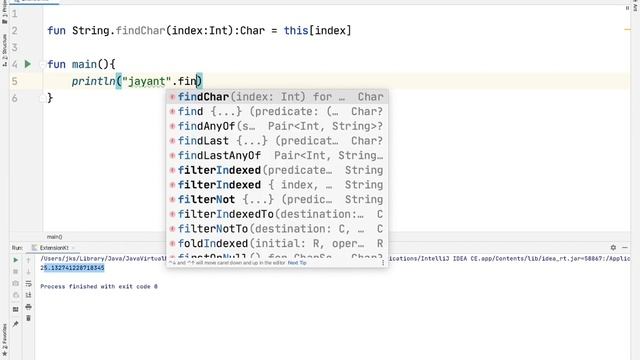Image resolution: width=640 pixels, height=360 pixels.
Task: Pin the Run tab
Action: 16,324
